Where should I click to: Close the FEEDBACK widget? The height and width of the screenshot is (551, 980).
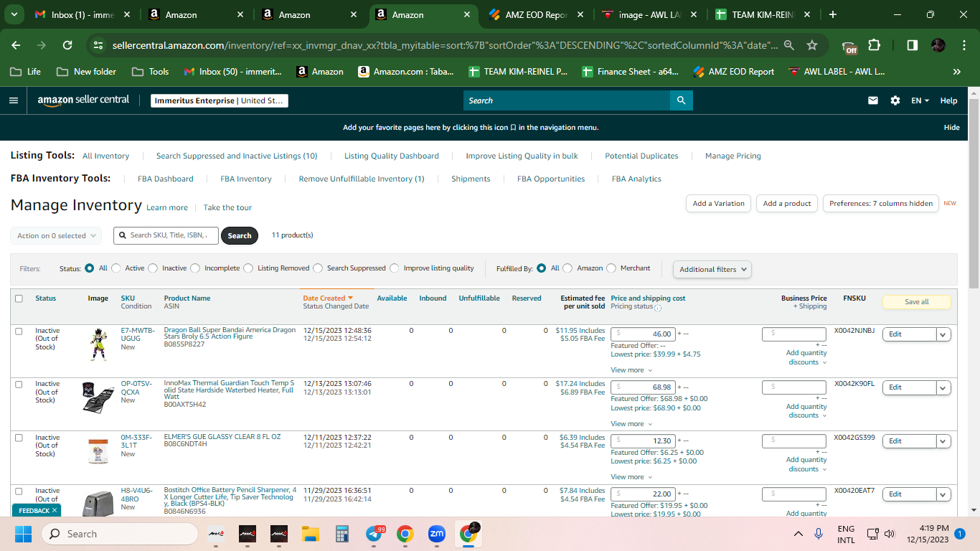(x=55, y=510)
